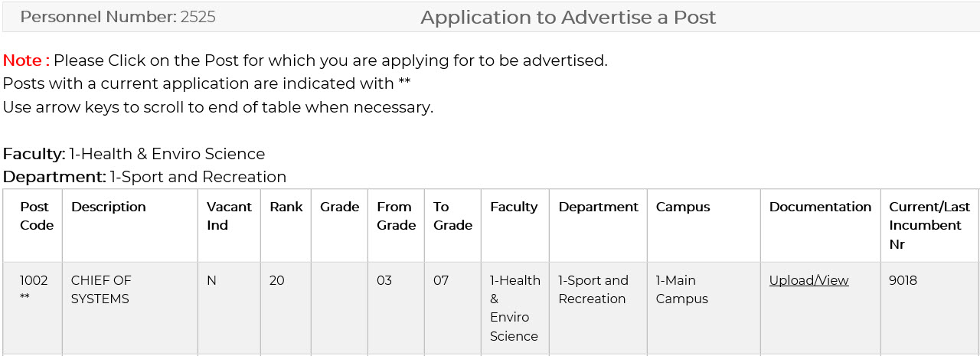
Task: Click the Campus column header
Action: pyautogui.click(x=682, y=207)
